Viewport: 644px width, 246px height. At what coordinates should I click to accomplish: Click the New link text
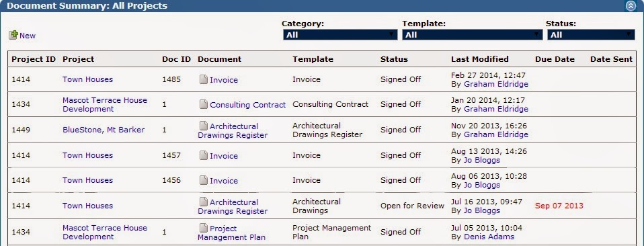pyautogui.click(x=28, y=36)
